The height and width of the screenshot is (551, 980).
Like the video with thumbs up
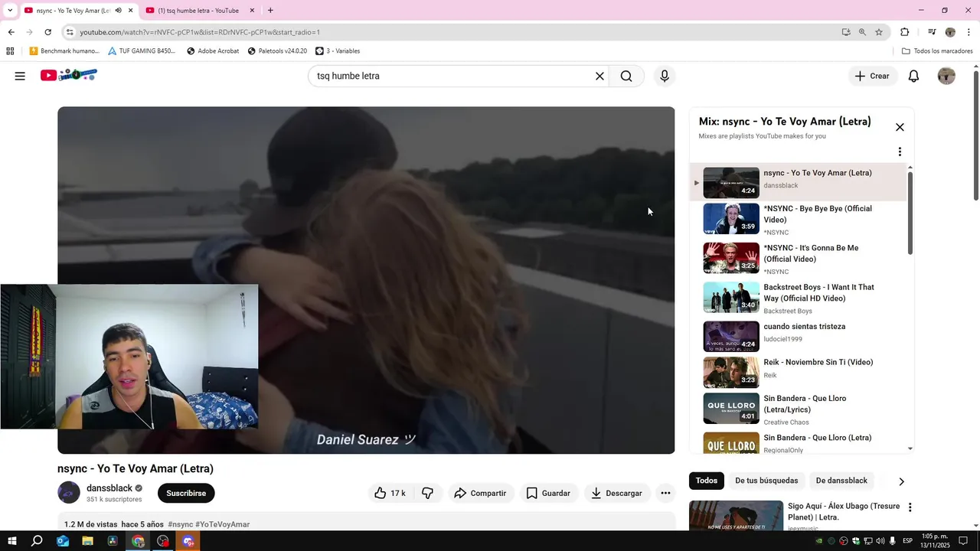pyautogui.click(x=390, y=493)
